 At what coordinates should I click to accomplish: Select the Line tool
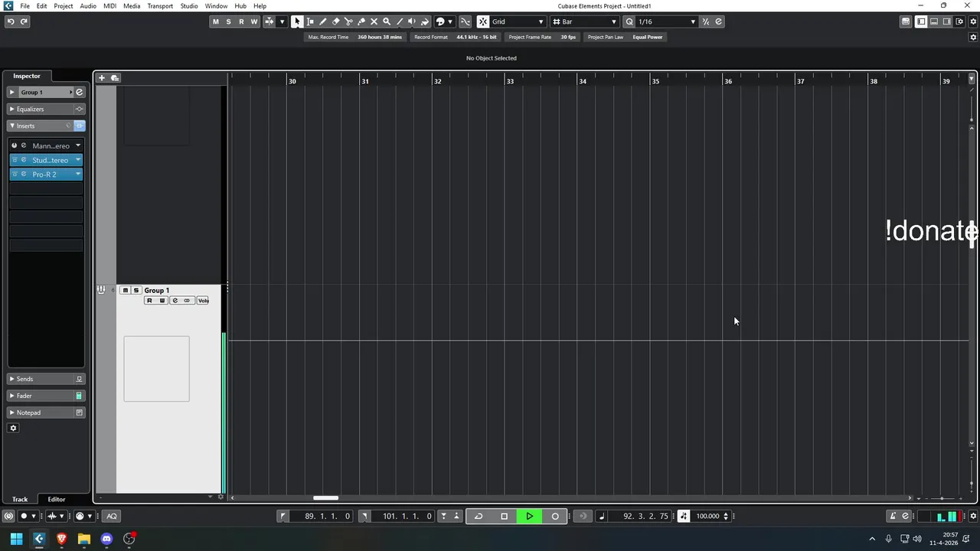point(400,21)
